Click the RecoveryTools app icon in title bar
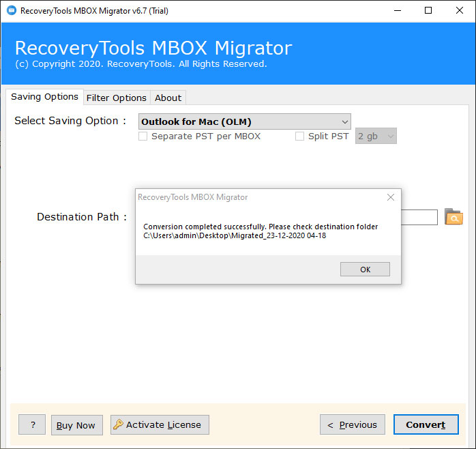Image resolution: width=476 pixels, height=449 pixels. [12, 11]
